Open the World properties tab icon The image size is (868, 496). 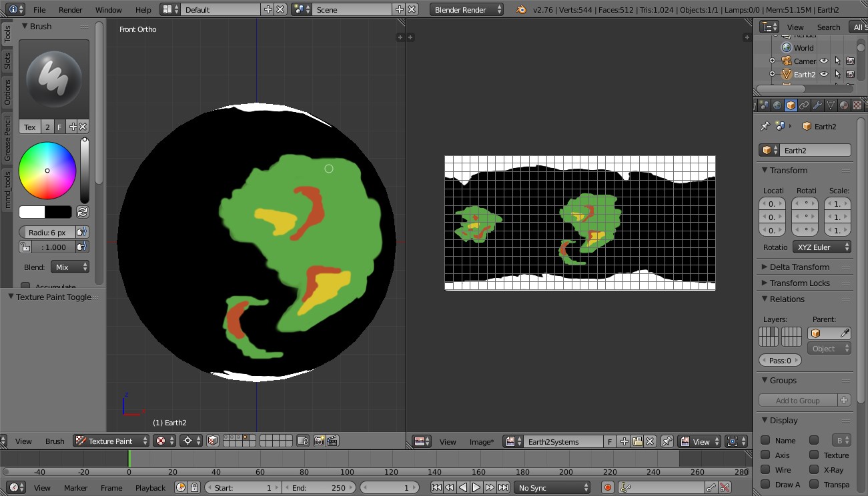click(x=778, y=105)
